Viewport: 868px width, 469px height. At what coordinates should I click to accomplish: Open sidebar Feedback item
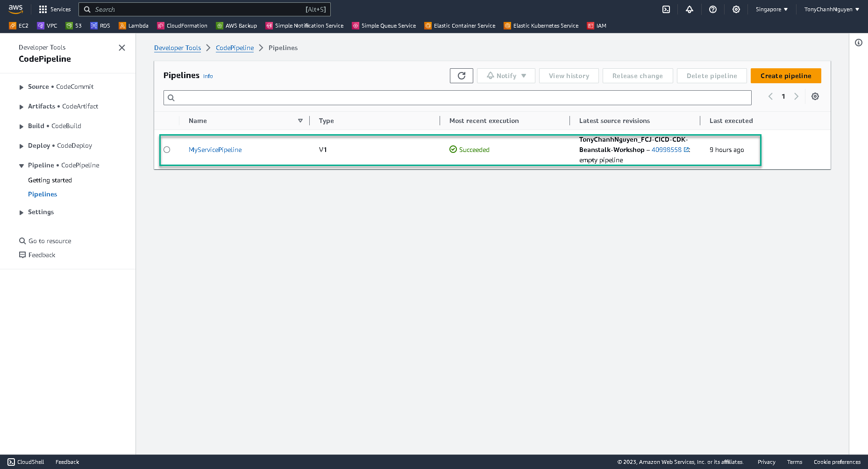click(37, 255)
